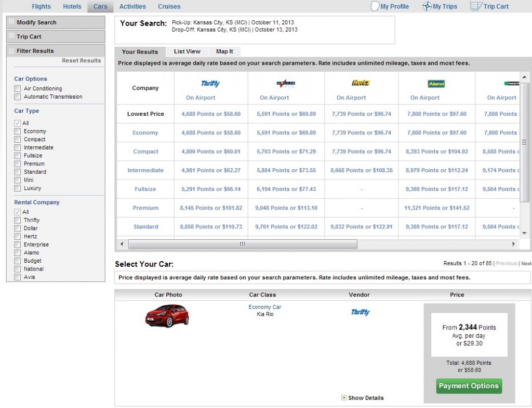The width and height of the screenshot is (532, 408).
Task: Check the Avis rental company
Action: [x=17, y=277]
